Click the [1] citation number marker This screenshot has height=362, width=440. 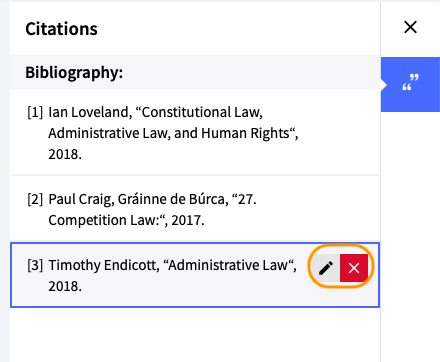(x=35, y=112)
